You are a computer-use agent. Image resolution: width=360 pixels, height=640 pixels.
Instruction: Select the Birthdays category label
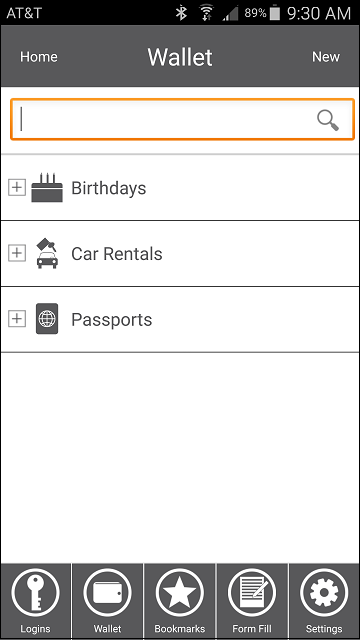(x=109, y=188)
